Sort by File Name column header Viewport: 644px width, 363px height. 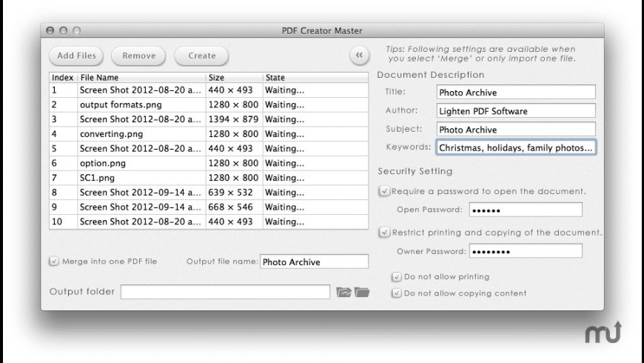pyautogui.click(x=141, y=77)
